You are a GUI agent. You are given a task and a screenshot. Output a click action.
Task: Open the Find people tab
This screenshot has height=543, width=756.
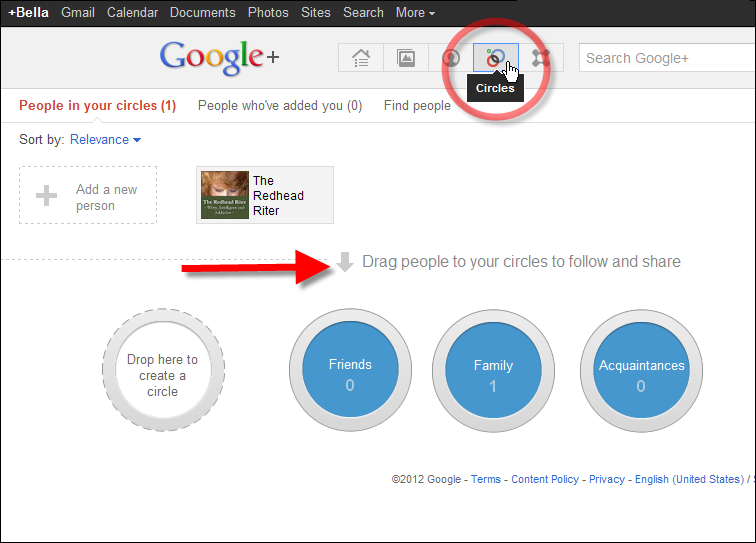[417, 106]
